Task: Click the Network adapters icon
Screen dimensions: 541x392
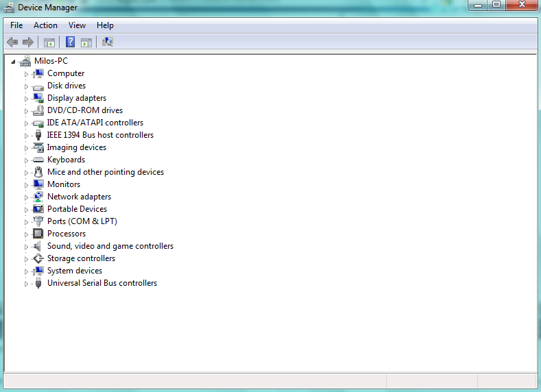Action: (38, 197)
